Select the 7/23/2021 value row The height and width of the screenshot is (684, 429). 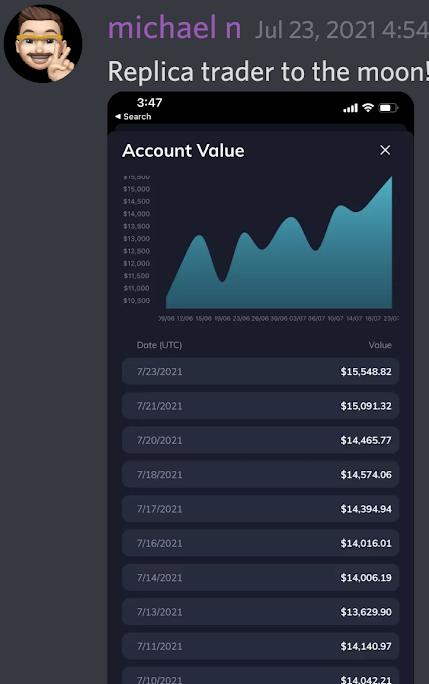(x=261, y=371)
